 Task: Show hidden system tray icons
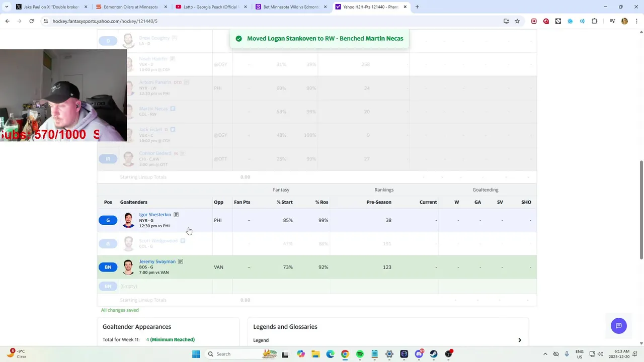point(545,354)
